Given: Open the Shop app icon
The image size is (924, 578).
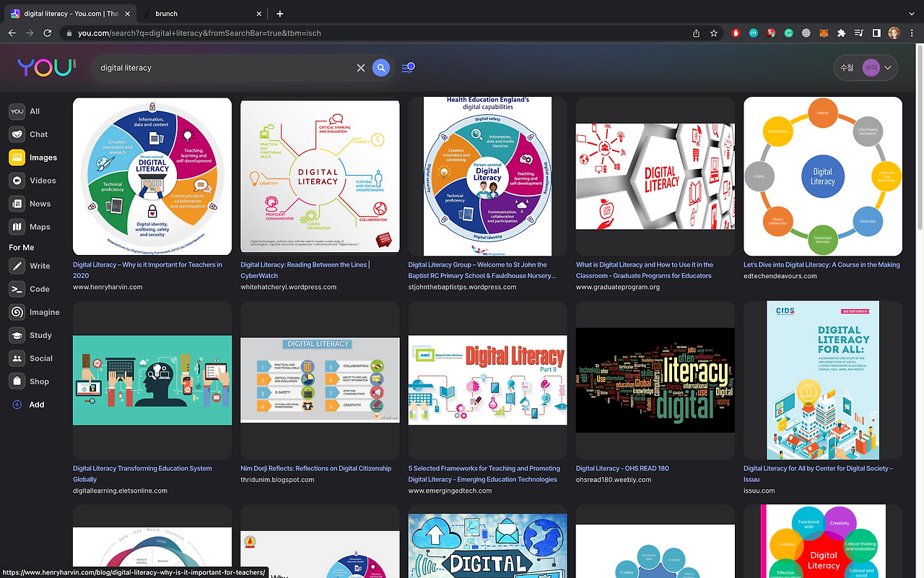Looking at the screenshot, I should pyautogui.click(x=17, y=381).
